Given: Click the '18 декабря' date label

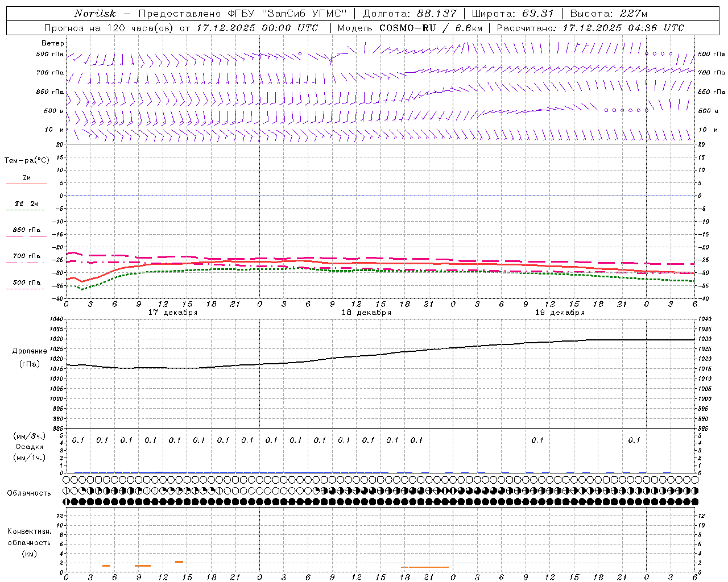Looking at the screenshot, I should coord(366,313).
